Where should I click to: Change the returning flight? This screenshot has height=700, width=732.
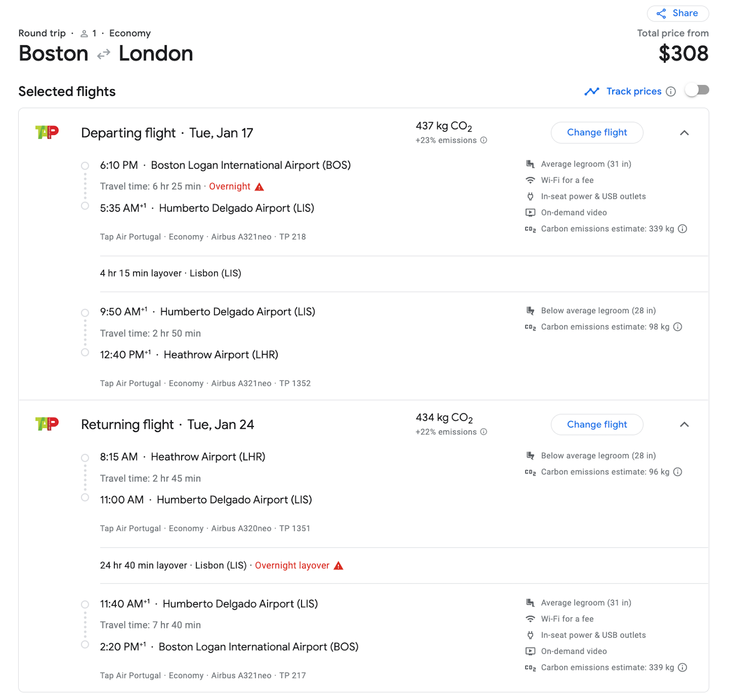[x=597, y=424]
